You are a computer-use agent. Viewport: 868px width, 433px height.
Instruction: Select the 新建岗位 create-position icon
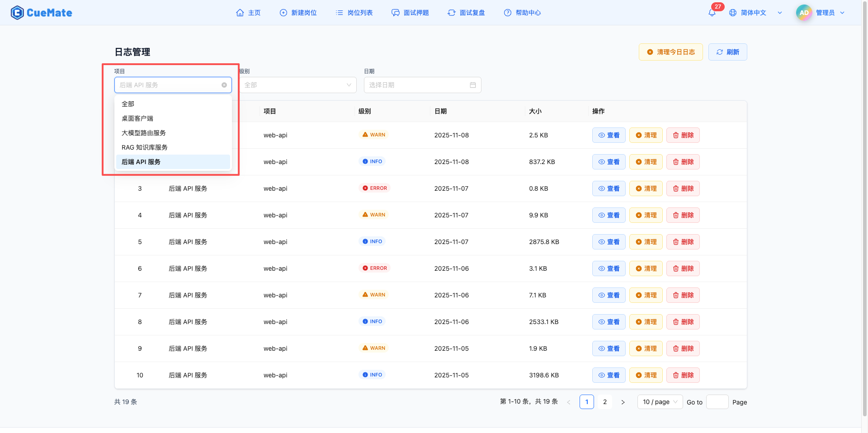283,13
